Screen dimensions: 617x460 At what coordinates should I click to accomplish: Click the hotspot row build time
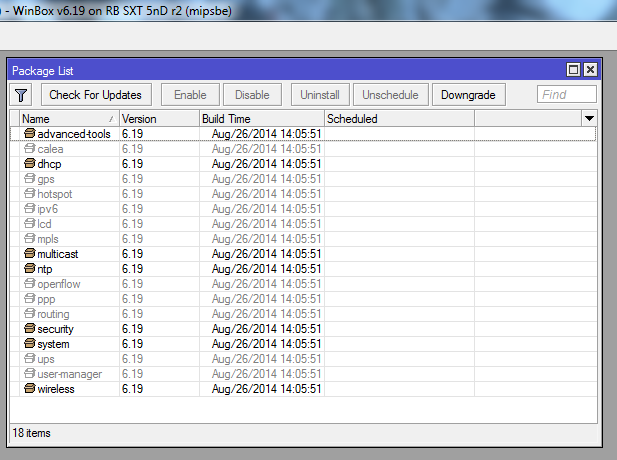point(266,194)
